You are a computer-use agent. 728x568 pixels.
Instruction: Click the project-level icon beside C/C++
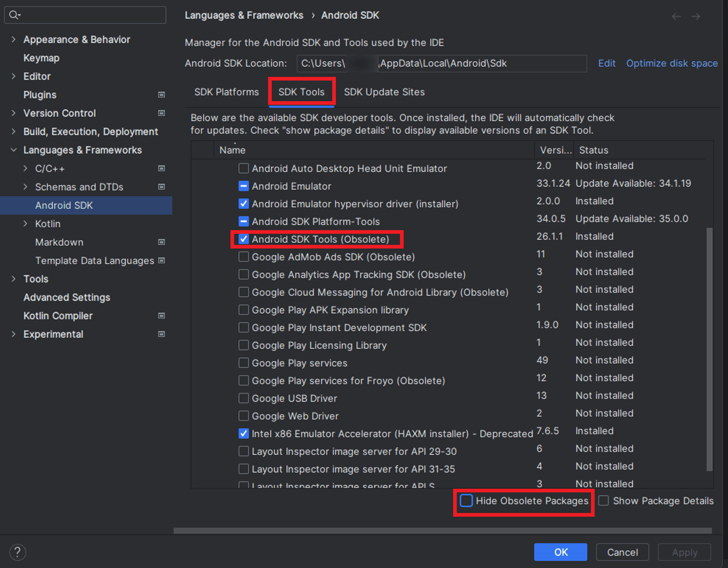coord(162,168)
